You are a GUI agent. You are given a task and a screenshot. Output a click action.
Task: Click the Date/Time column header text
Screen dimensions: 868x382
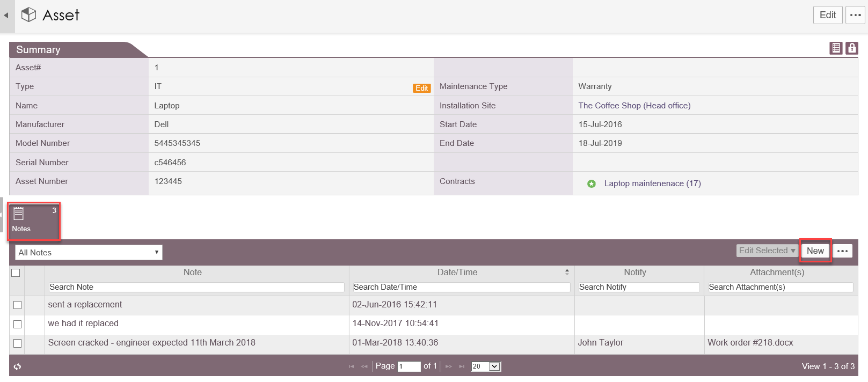point(457,273)
